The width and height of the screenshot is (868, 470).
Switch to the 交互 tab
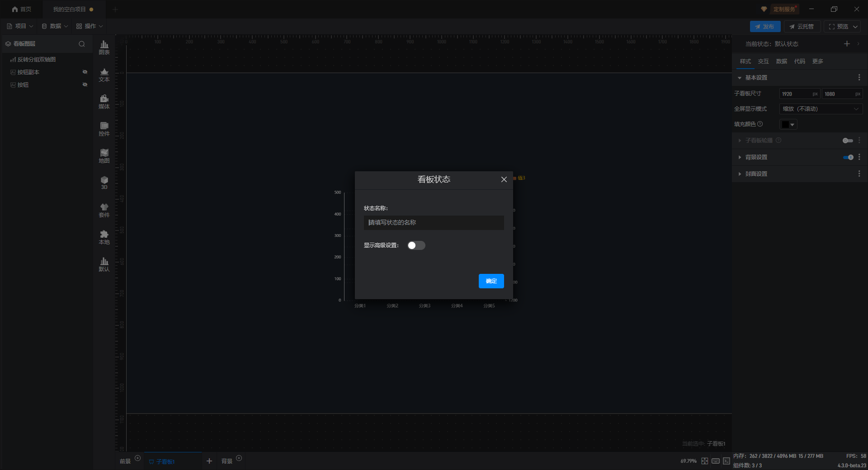tap(763, 61)
